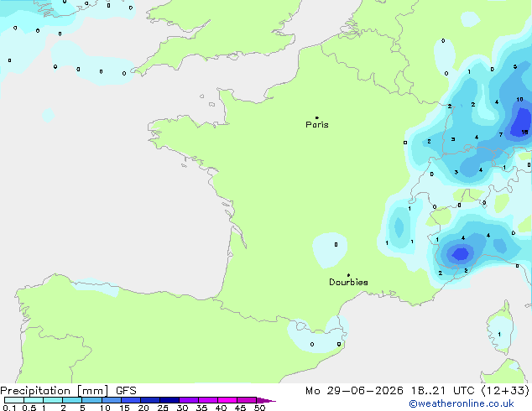Image resolution: width=532 pixels, height=411 pixels.
Task: Click the over-50 mm legend arrow tip
Action: click(x=266, y=400)
